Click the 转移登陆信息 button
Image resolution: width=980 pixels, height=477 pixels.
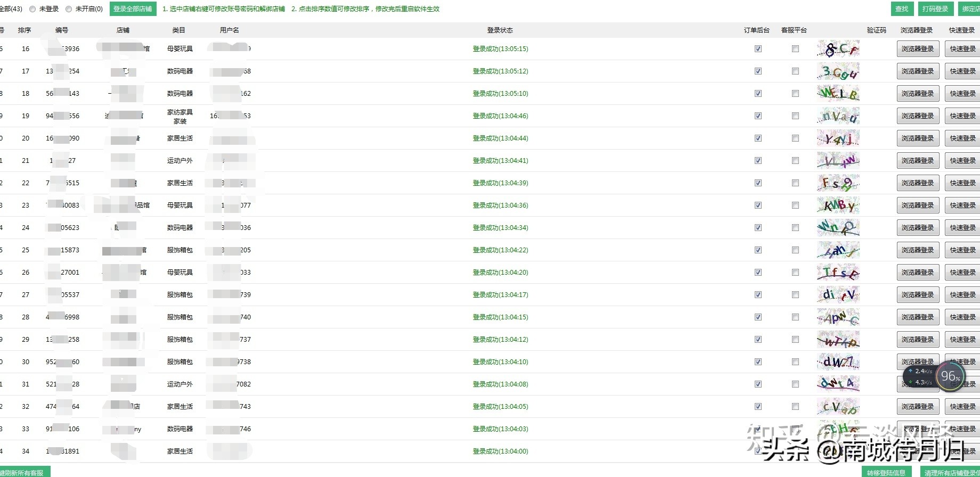point(886,472)
